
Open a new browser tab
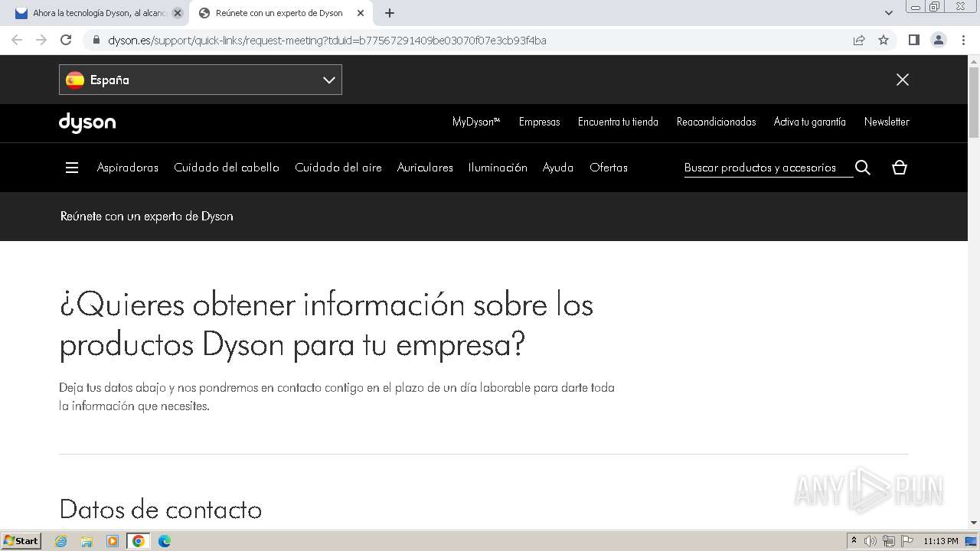pyautogui.click(x=390, y=13)
